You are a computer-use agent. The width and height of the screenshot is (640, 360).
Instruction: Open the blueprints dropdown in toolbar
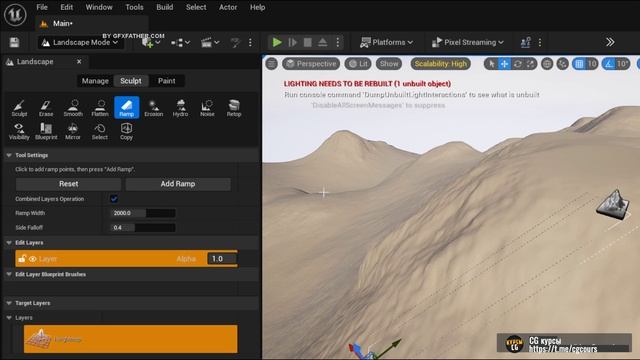tap(180, 42)
